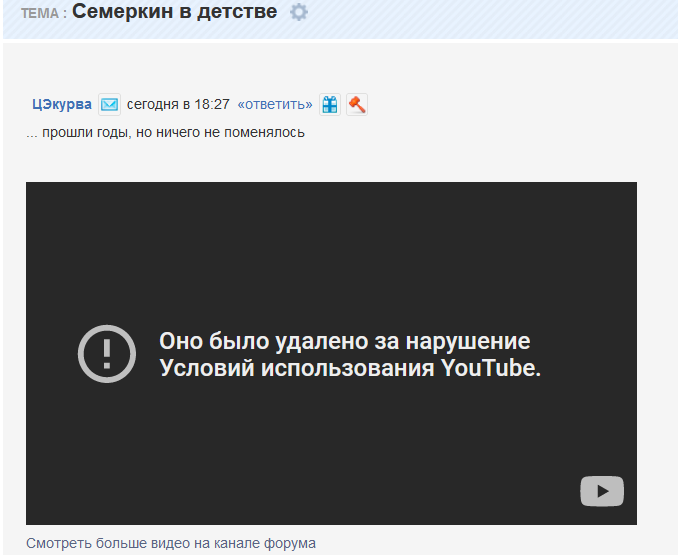
Task: Open the topic settings gear icon
Action: pyautogui.click(x=299, y=12)
